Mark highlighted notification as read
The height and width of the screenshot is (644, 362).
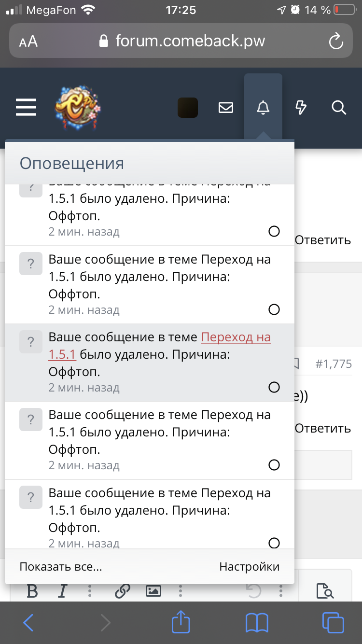[x=274, y=387]
